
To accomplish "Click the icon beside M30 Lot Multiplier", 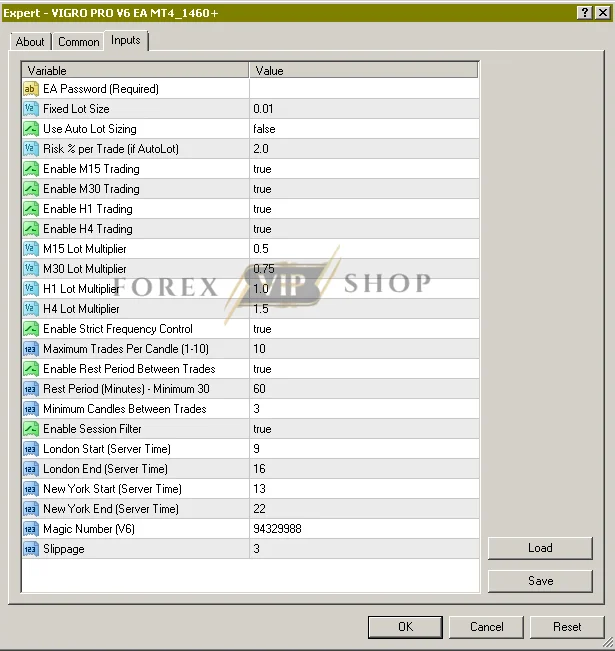I will (31, 269).
